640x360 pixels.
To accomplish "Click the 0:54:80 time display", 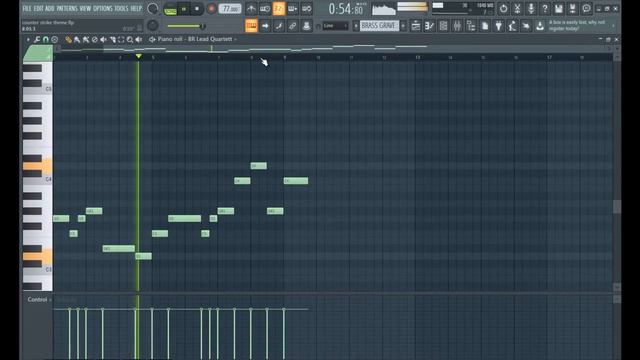I will 346,9.
